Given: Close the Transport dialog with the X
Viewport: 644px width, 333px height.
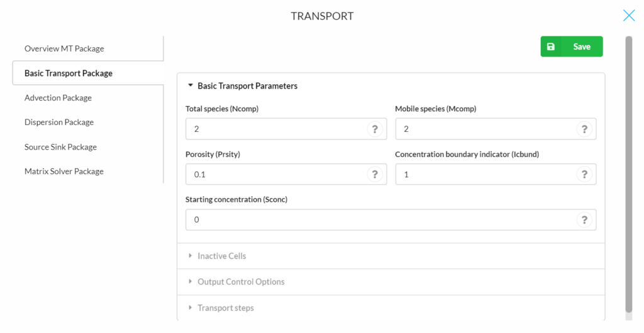Looking at the screenshot, I should pyautogui.click(x=629, y=16).
